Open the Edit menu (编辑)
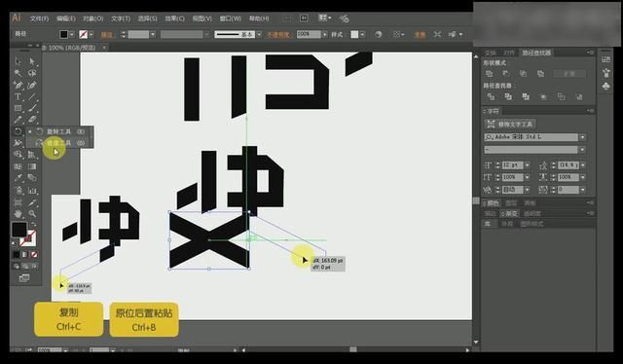623x364 pixels. click(66, 18)
